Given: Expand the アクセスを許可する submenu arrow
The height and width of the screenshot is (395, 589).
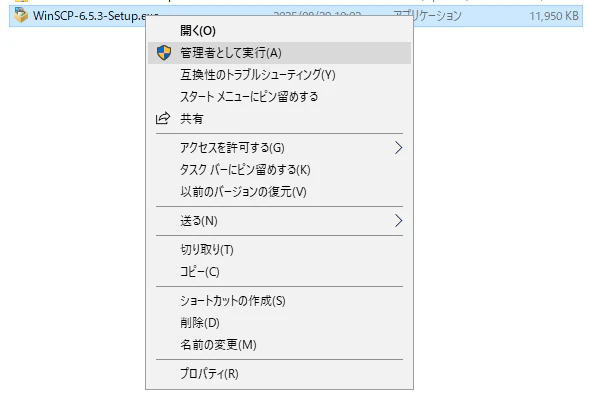Looking at the screenshot, I should click(398, 148).
